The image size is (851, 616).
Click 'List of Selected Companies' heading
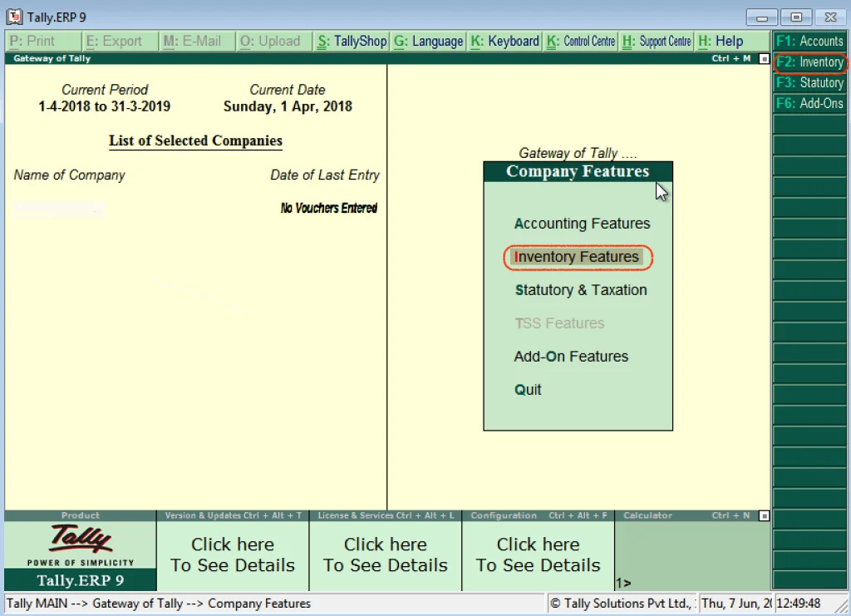tap(195, 140)
